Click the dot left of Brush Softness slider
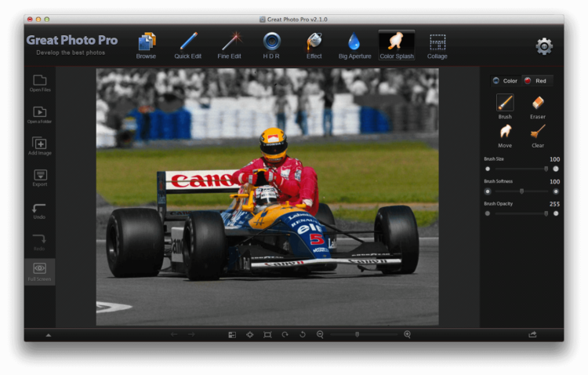588x375 pixels. tap(488, 191)
